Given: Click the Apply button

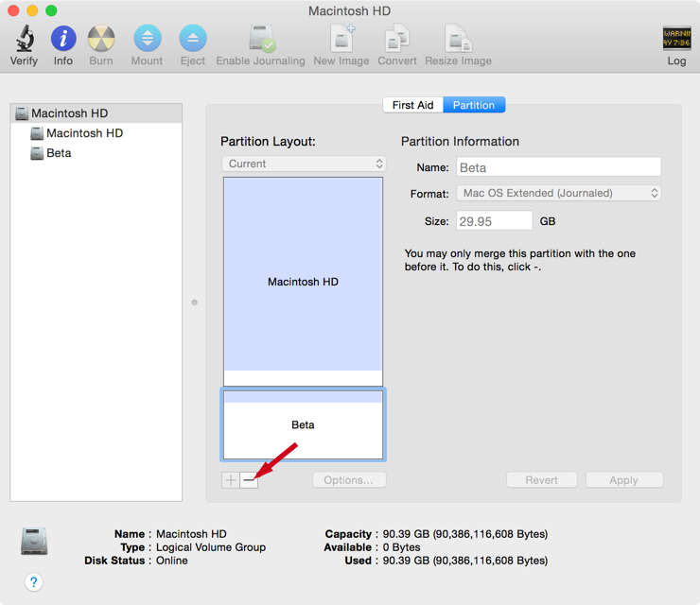Looking at the screenshot, I should (624, 480).
